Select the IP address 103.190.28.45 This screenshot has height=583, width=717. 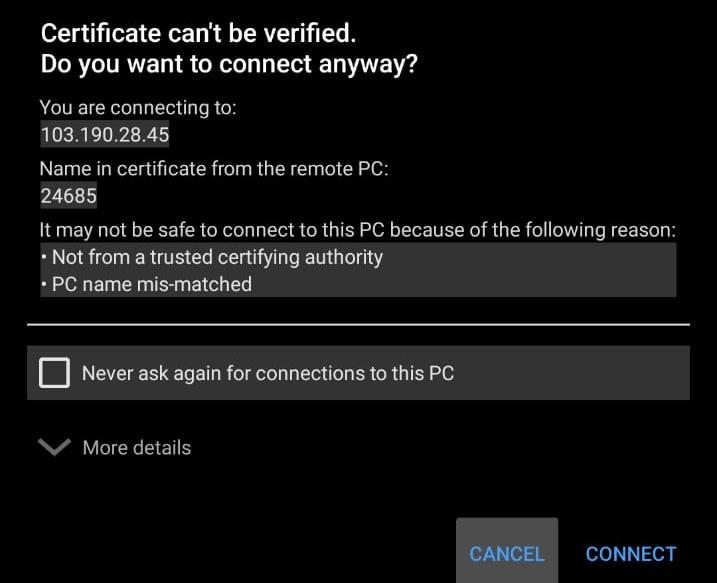pos(104,134)
